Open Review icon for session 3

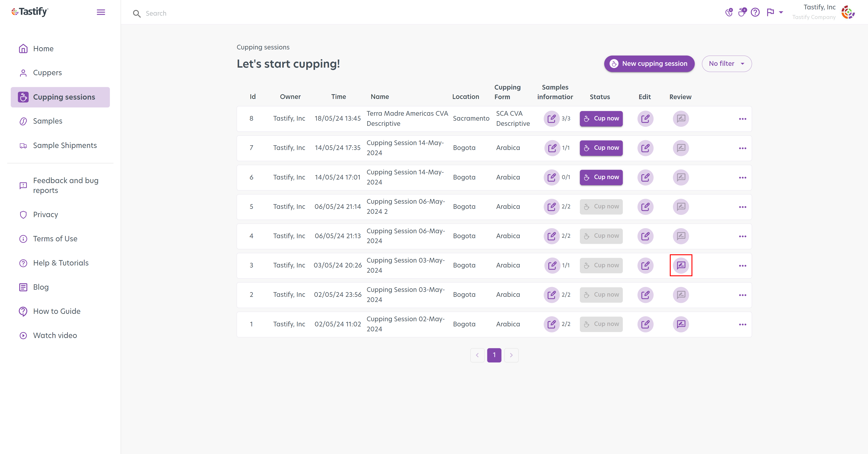click(x=681, y=266)
